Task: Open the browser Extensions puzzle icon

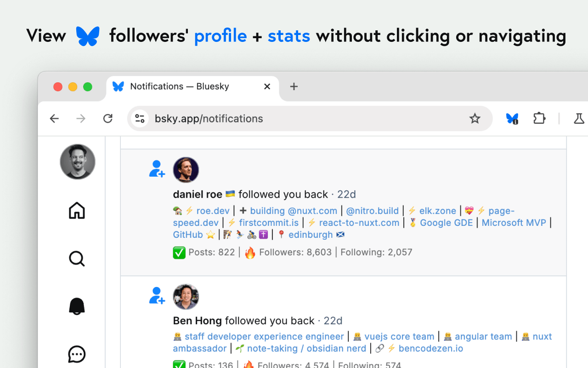Action: tap(539, 119)
